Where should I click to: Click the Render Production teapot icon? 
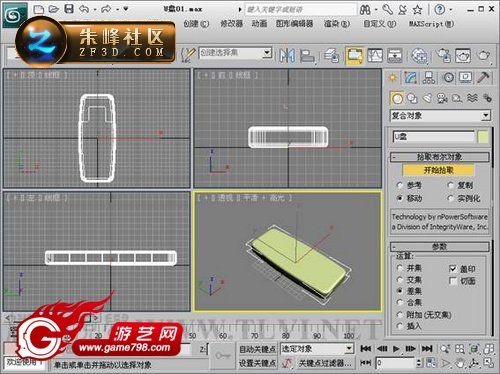pos(484,55)
